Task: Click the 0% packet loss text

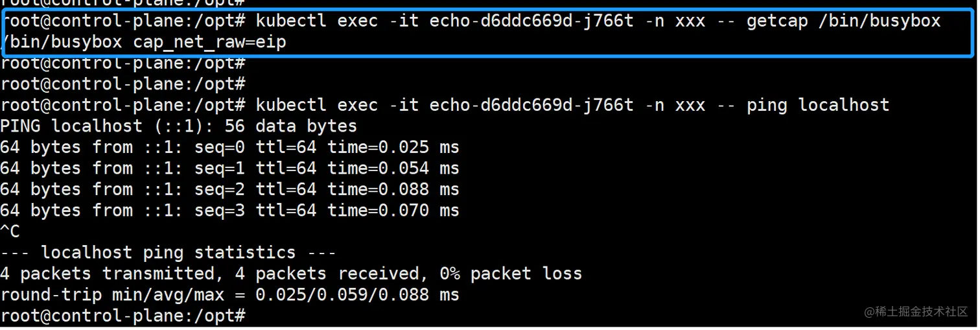Action: pyautogui.click(x=511, y=274)
